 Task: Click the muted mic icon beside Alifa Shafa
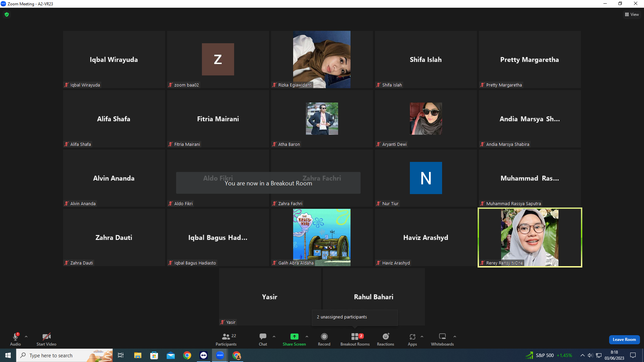(67, 144)
